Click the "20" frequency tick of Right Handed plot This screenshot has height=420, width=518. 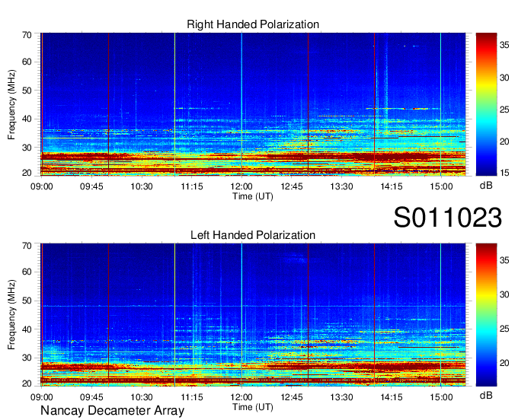27,173
